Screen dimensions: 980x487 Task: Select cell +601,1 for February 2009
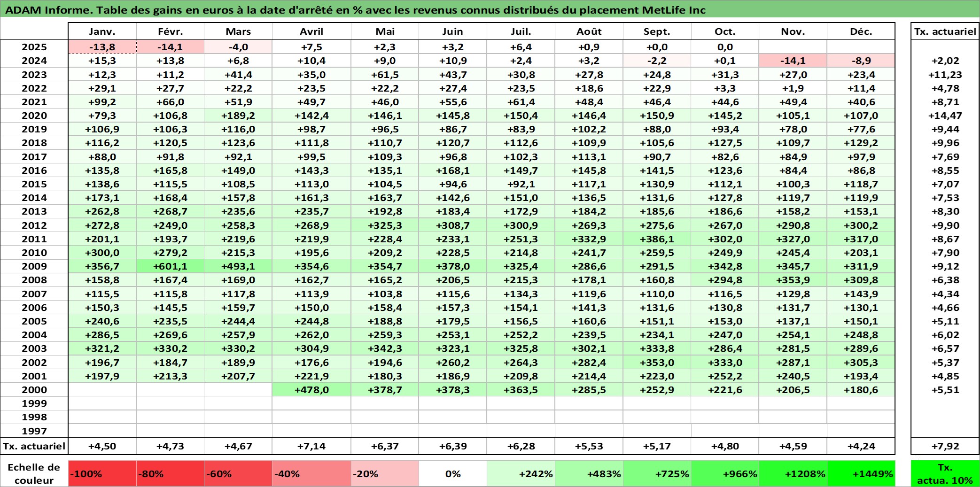[x=170, y=266]
